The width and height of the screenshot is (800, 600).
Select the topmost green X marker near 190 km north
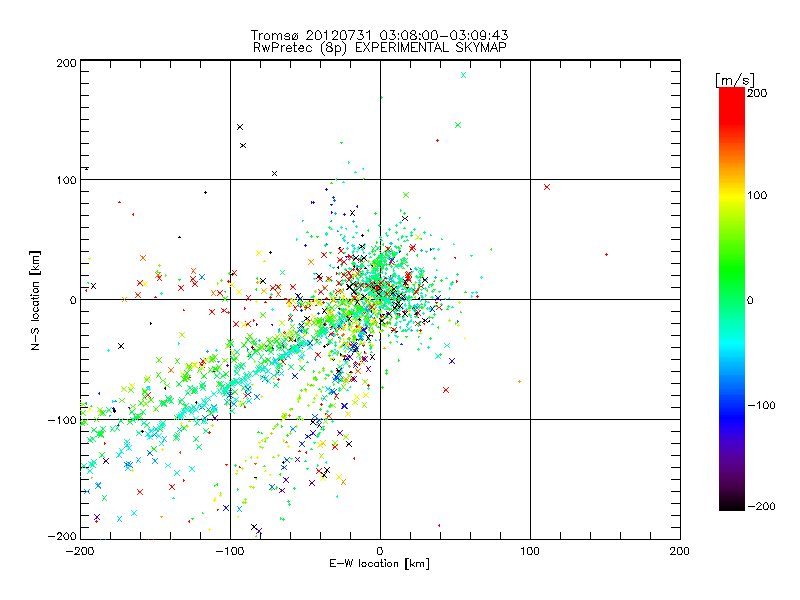coord(463,75)
